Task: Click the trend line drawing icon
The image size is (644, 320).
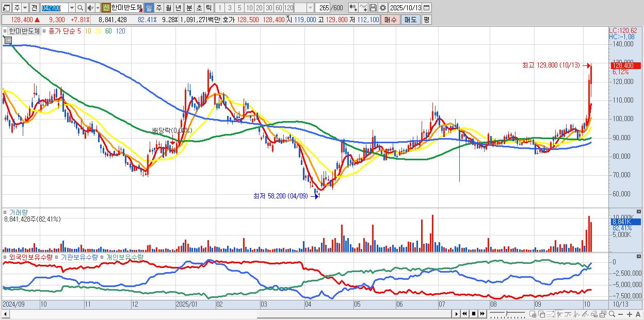Action: (586, 314)
